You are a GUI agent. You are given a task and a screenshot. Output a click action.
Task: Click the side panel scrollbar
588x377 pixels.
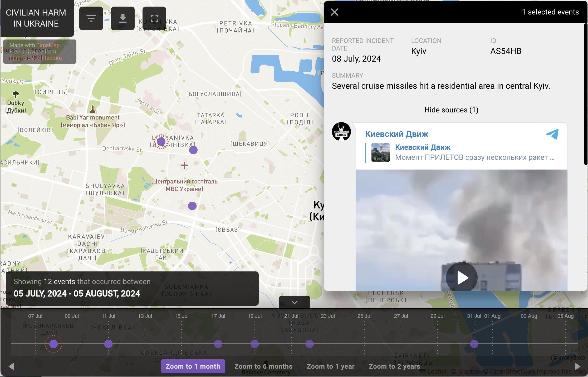click(x=586, y=95)
